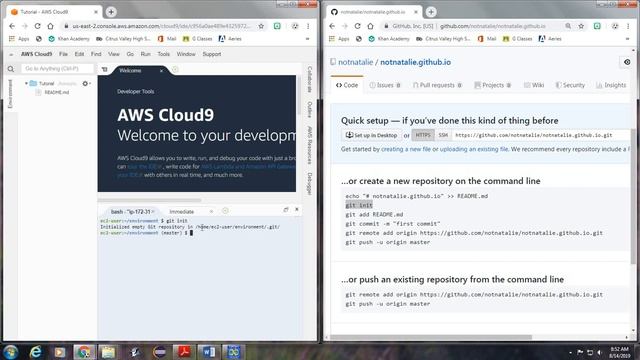Screen dimensions: 640x360
Task: Open a new tab in the Cloud9 browser window
Action: (x=111, y=12)
